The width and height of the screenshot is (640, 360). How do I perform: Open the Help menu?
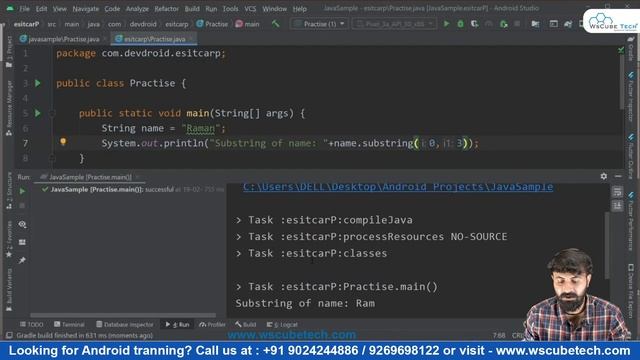click(300, 9)
